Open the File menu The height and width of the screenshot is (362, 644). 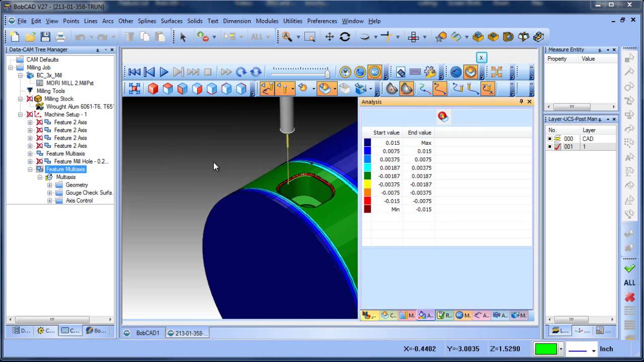(x=22, y=21)
